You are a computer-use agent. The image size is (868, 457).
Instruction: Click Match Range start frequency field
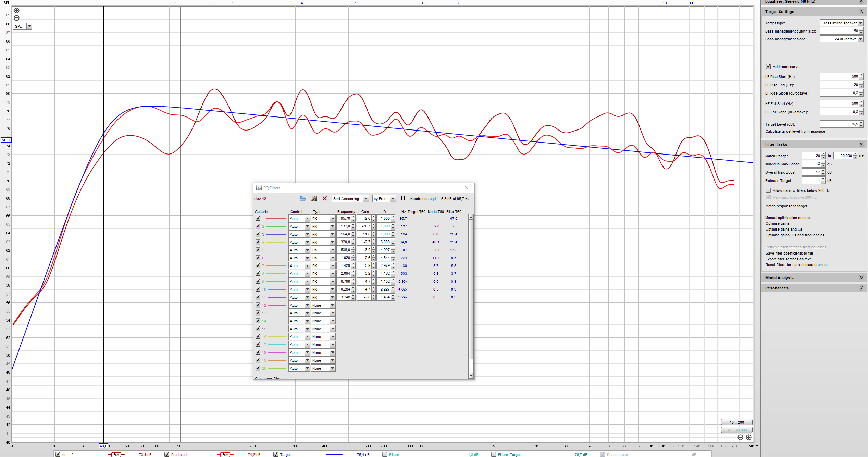click(811, 156)
